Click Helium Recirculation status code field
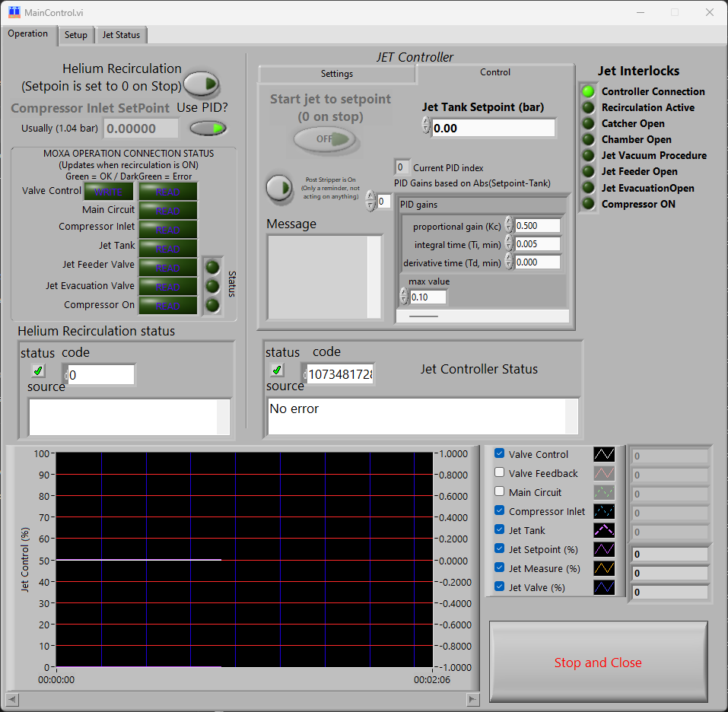728x712 pixels. (100, 374)
